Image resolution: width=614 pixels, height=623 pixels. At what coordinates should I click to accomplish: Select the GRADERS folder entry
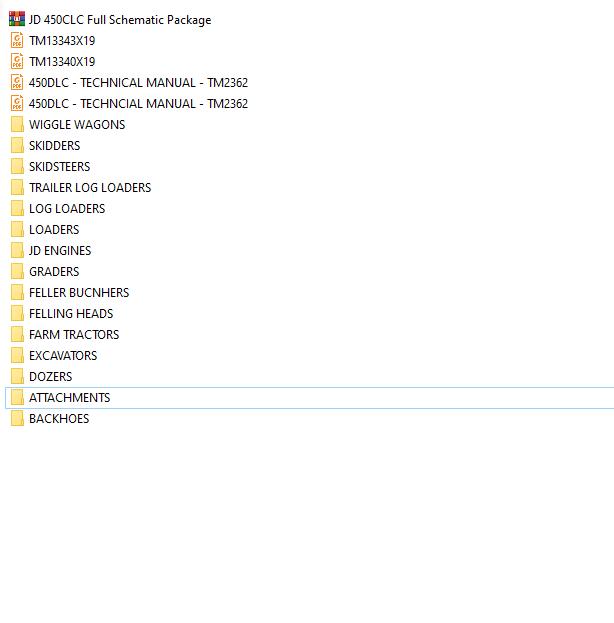coord(54,272)
